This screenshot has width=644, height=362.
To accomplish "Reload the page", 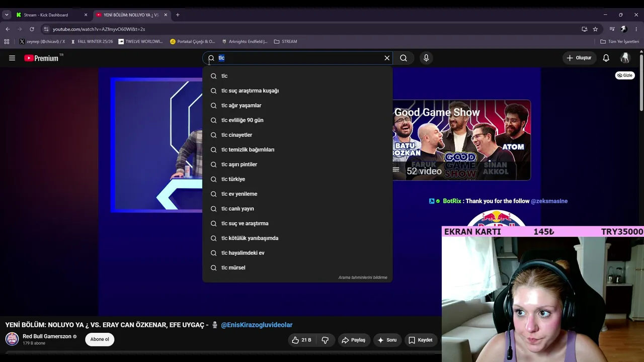I will [32, 29].
